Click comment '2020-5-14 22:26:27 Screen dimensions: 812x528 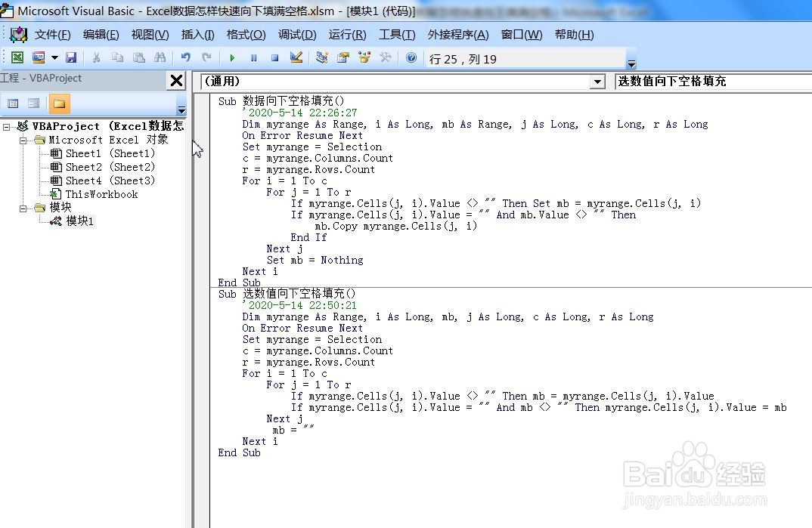(x=300, y=113)
